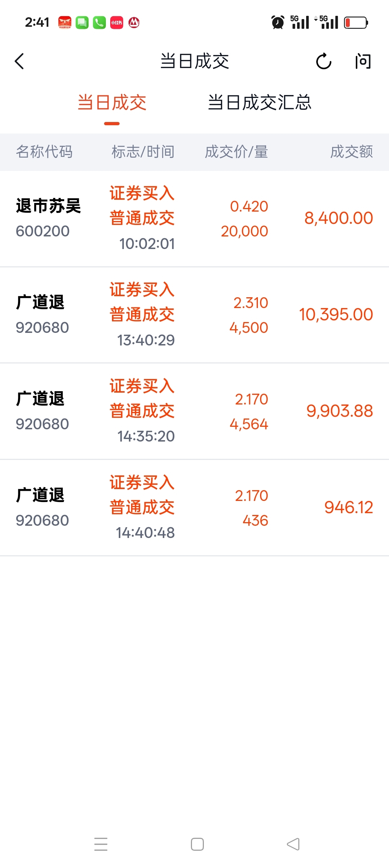Tap the 成交价/量 column header
Viewport: 389px width, 868px height.
236,152
